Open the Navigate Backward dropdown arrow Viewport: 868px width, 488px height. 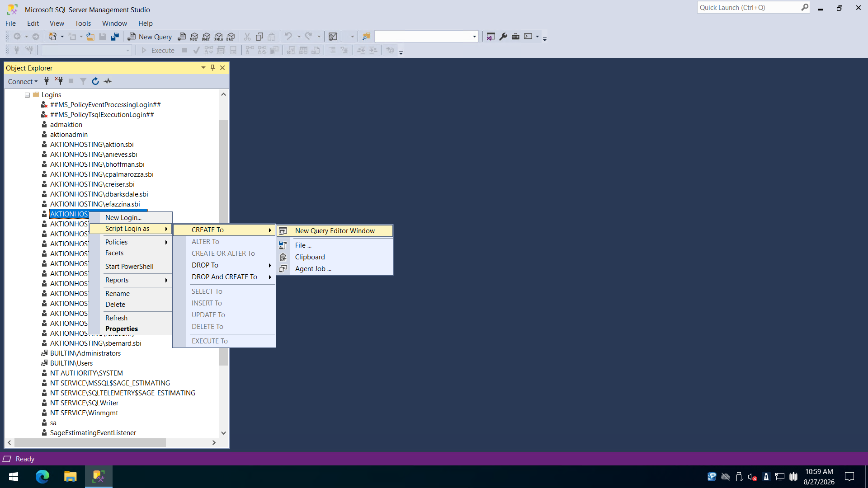point(26,37)
